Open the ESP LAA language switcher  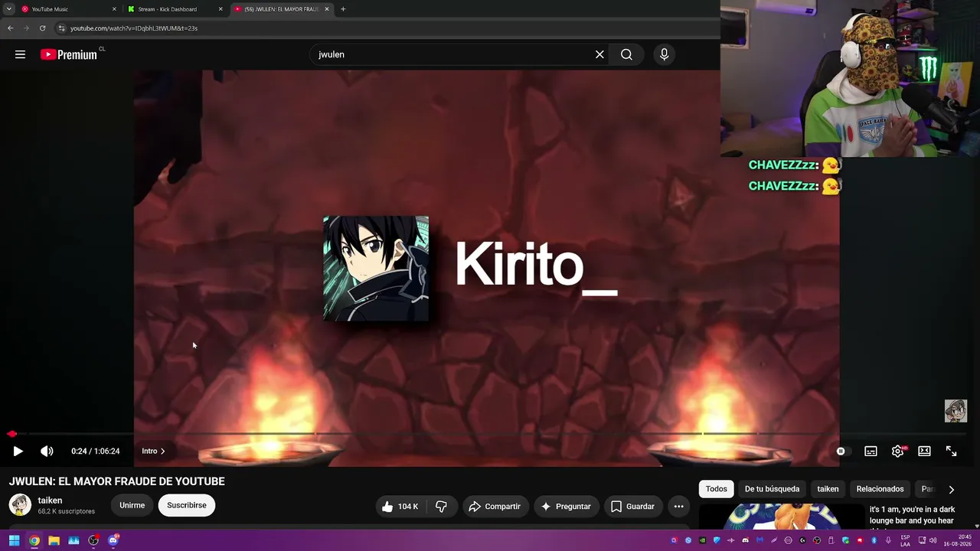click(x=906, y=540)
